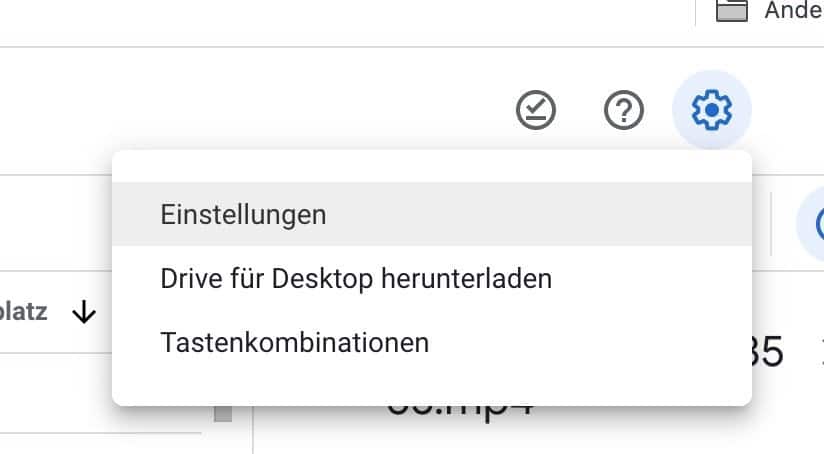Open the offline-ready checkmark status icon
This screenshot has width=824, height=454.
pyautogui.click(x=535, y=110)
